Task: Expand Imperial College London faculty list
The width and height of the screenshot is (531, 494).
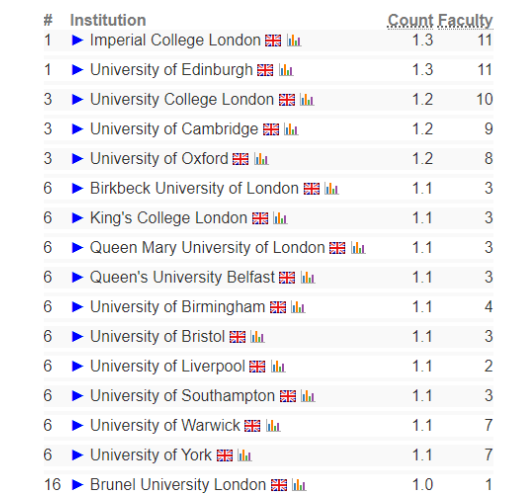Action: 78,40
